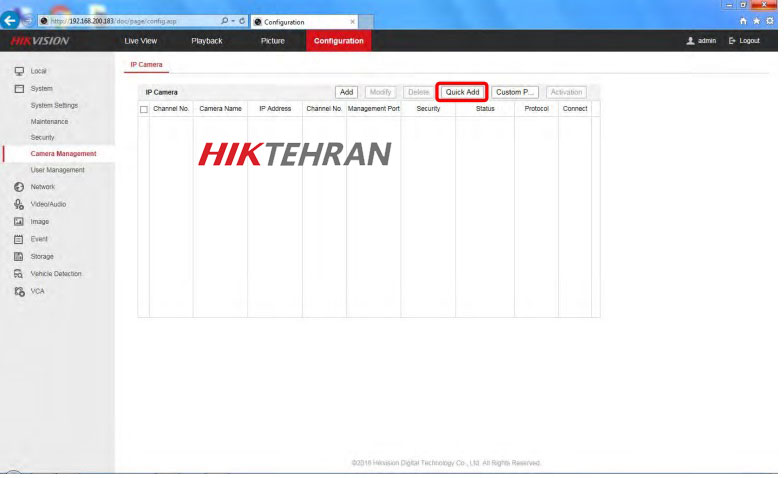784x478 pixels.
Task: Expand the Storage section
Action: point(42,256)
